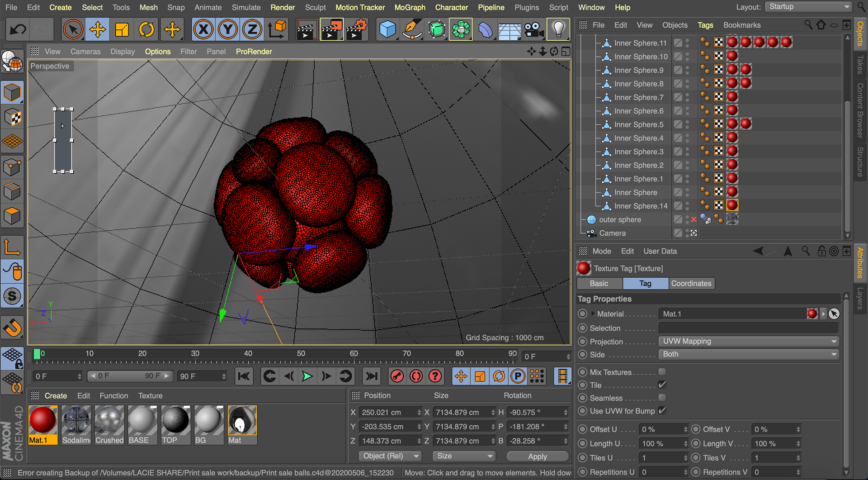Select the Mat.1 red material swatch
Viewport: 868px width, 480px height.
(43, 420)
